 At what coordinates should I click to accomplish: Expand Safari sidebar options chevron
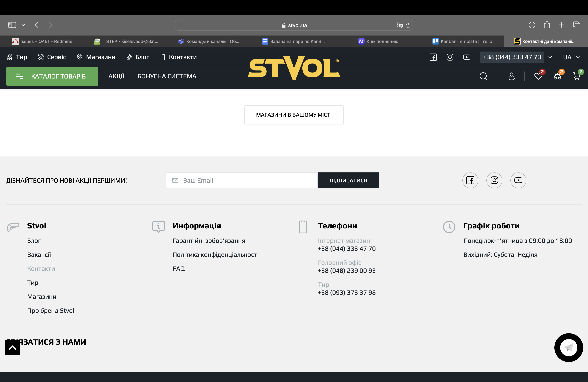pyautogui.click(x=23, y=25)
